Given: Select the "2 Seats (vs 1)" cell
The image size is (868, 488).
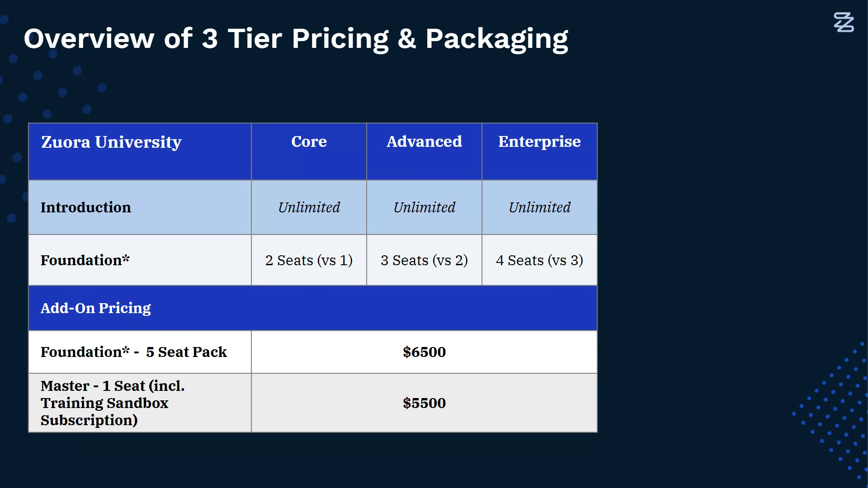Looking at the screenshot, I should tap(309, 260).
